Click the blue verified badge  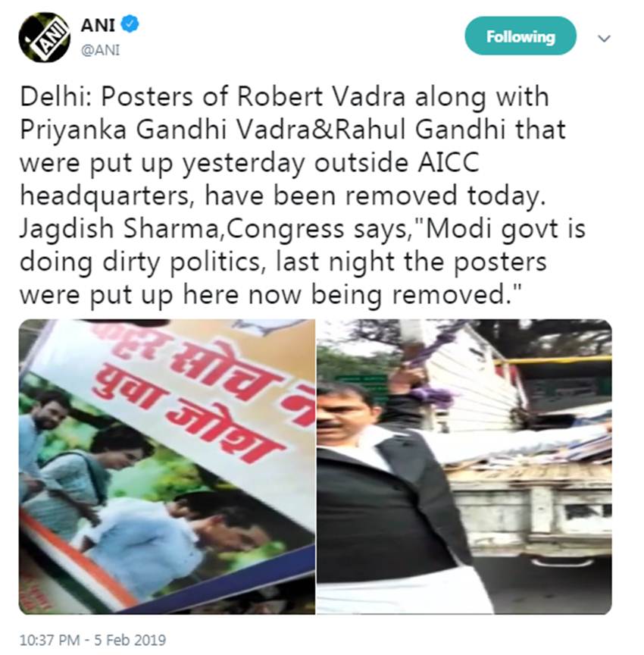point(130,24)
